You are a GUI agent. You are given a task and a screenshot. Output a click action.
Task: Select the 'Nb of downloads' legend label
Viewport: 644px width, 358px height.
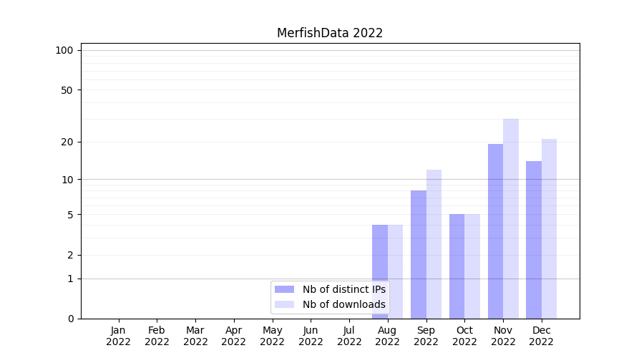tap(343, 304)
